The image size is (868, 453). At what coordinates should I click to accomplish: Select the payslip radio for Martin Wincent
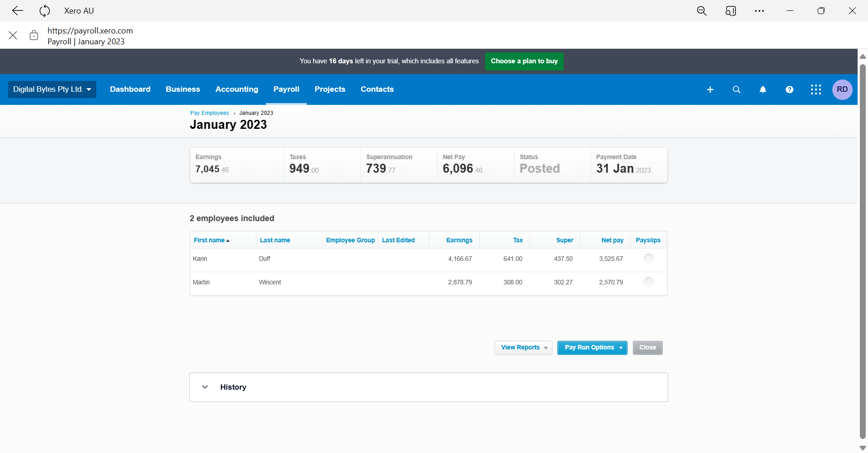click(648, 282)
